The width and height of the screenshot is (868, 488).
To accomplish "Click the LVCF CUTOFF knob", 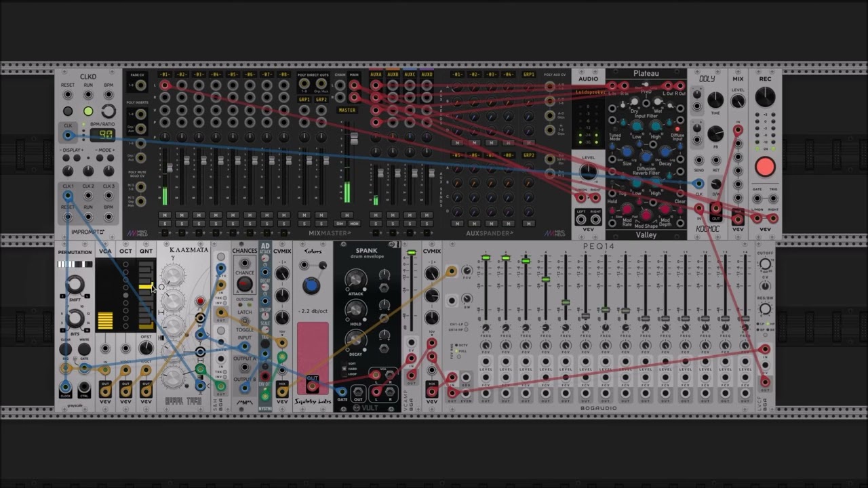I will pyautogui.click(x=765, y=264).
